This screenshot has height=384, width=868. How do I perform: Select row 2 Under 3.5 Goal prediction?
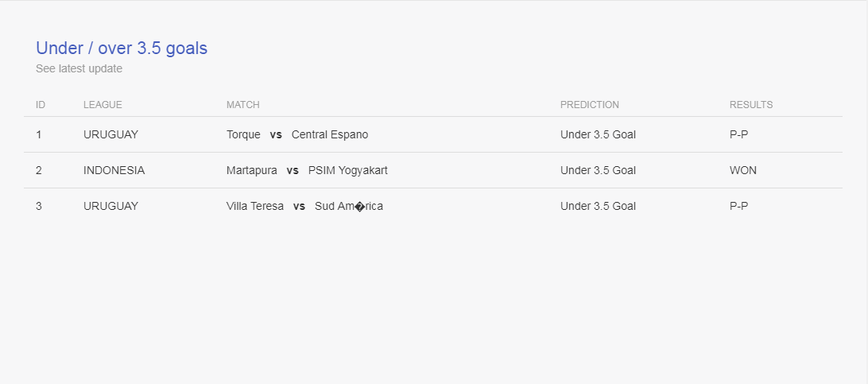coord(598,170)
